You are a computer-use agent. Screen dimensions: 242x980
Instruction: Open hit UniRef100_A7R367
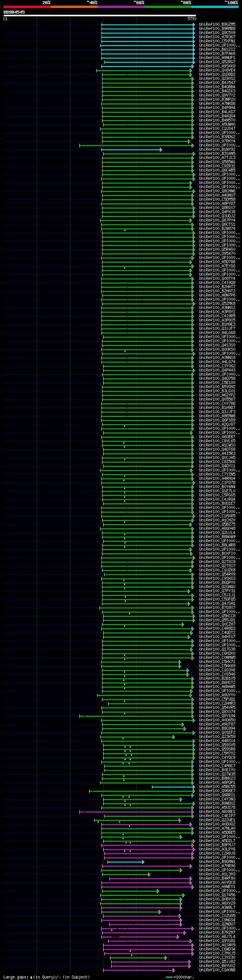tap(217, 37)
